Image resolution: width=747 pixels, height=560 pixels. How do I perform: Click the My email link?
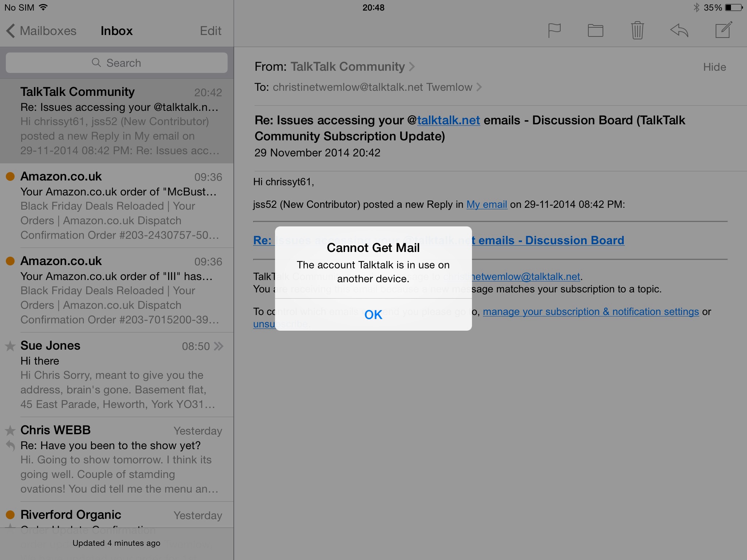point(487,205)
